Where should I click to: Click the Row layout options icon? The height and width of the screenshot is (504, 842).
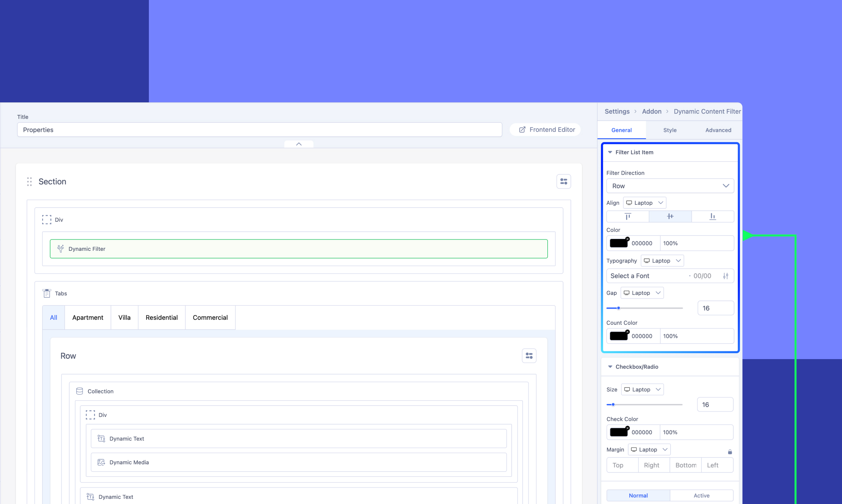point(529,356)
